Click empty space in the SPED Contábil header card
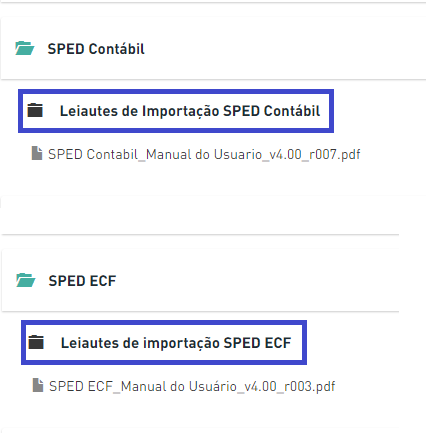This screenshot has height=433, width=426. click(x=283, y=48)
